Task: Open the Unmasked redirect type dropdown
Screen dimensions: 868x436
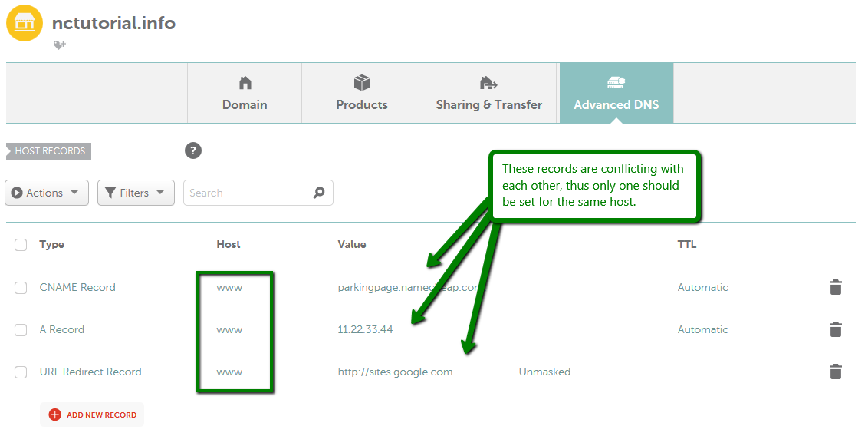Action: click(544, 372)
